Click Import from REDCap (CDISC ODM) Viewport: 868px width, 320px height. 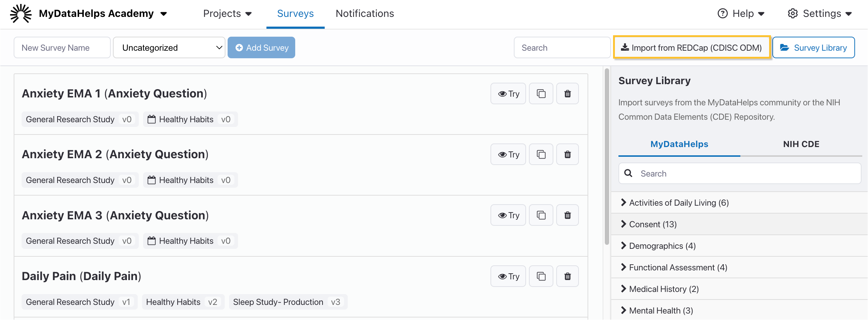(x=692, y=48)
